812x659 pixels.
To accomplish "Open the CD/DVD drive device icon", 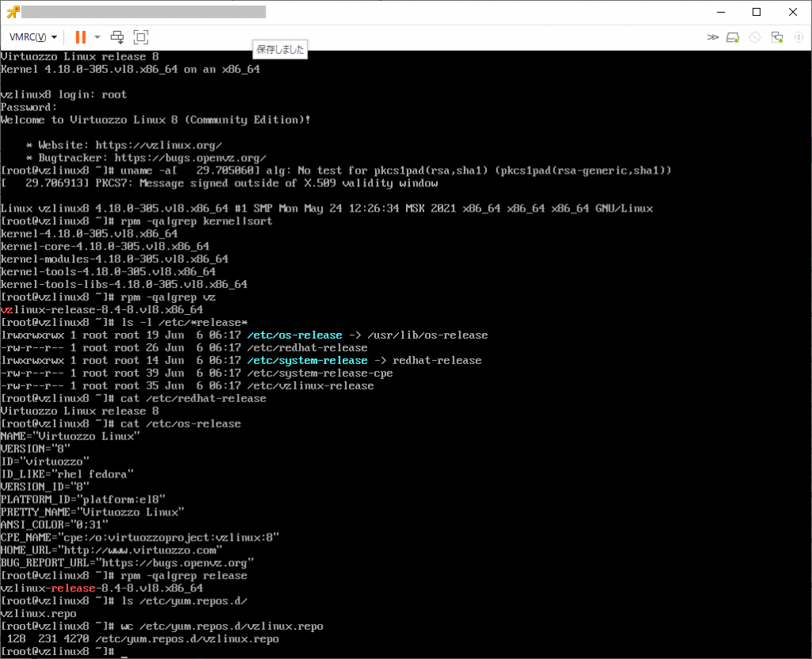I will pyautogui.click(x=755, y=37).
